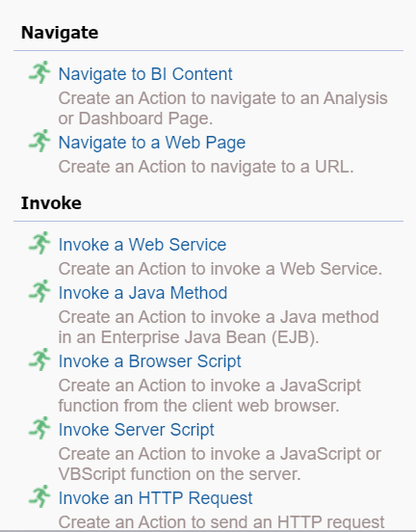416x532 pixels.
Task: Click running-man icon beside Invoke Server Script
Action: pos(39,428)
